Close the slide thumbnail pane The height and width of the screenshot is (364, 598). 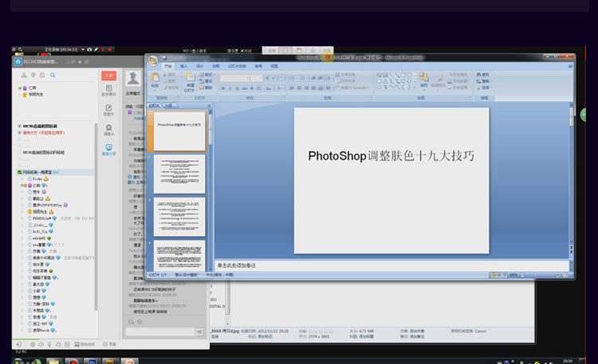coord(209,106)
